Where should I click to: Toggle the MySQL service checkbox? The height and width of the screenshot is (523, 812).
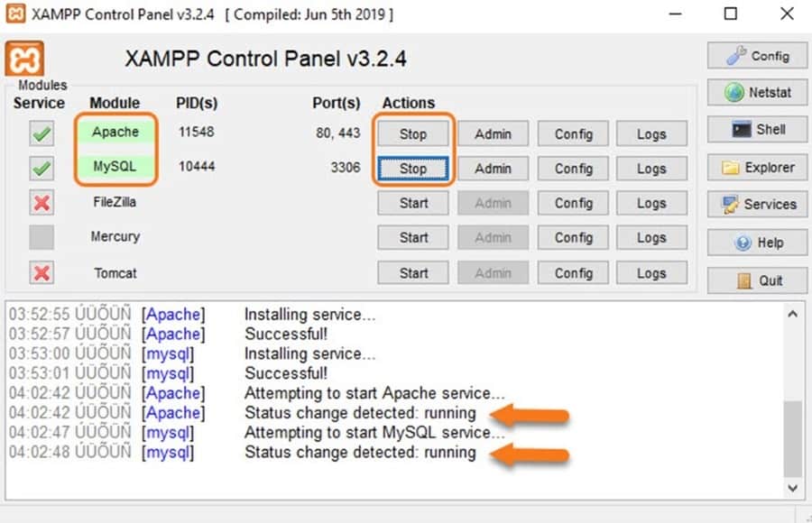coord(42,168)
